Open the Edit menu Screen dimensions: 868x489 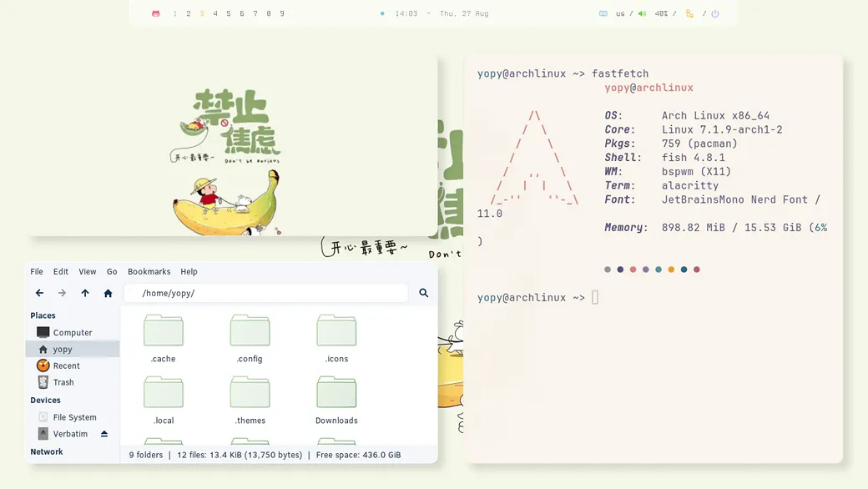(x=61, y=271)
